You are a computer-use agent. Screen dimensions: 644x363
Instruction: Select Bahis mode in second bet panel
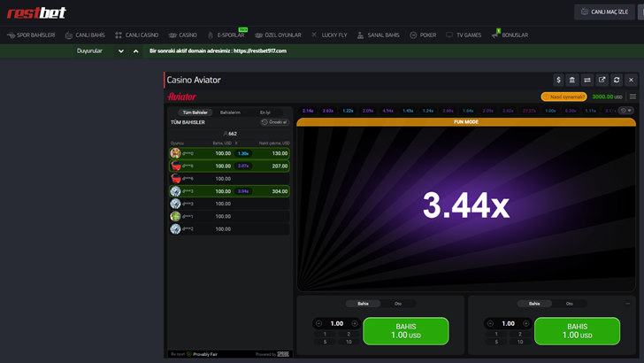534,304
